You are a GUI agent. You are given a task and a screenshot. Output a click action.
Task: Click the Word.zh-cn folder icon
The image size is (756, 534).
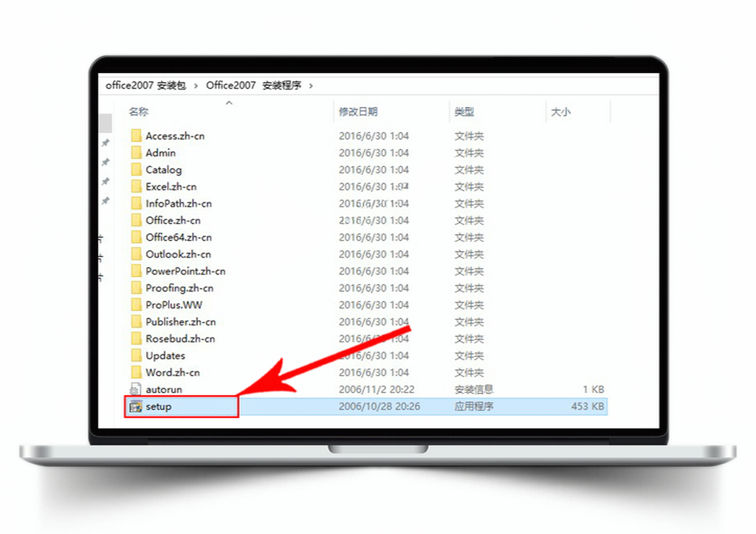tap(136, 372)
